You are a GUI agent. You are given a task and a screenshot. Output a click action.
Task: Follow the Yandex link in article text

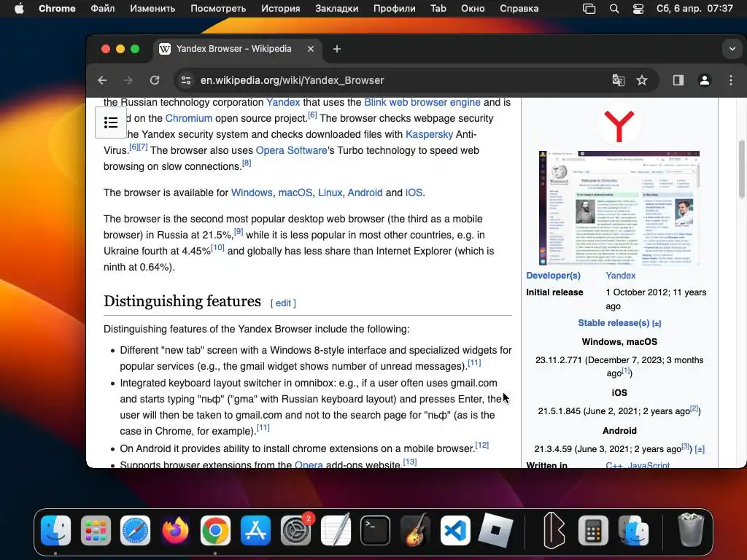click(283, 102)
